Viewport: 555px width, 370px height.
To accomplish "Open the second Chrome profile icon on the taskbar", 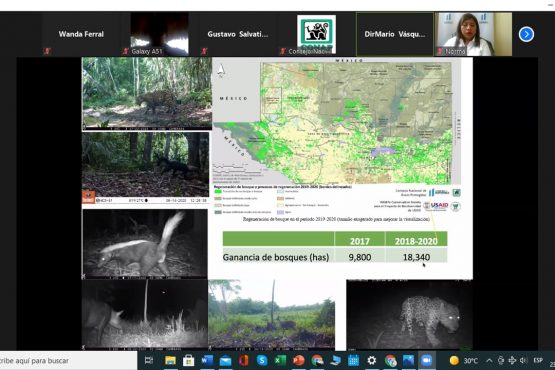I will [x=390, y=360].
